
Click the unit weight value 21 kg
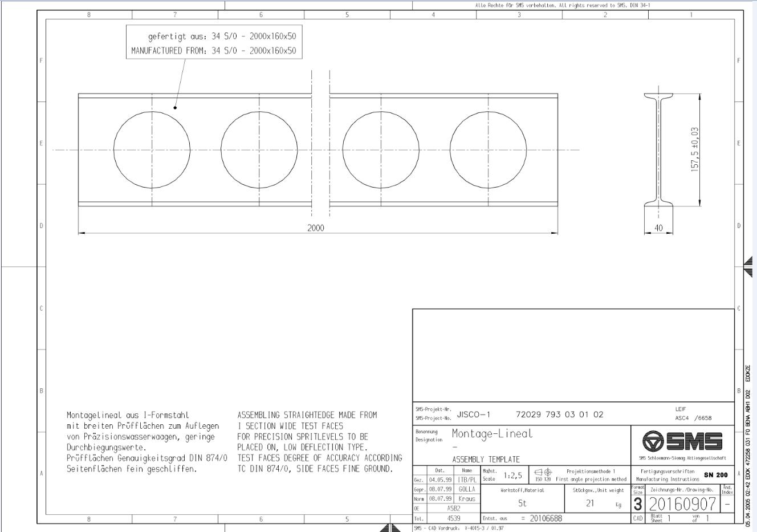[x=596, y=503]
